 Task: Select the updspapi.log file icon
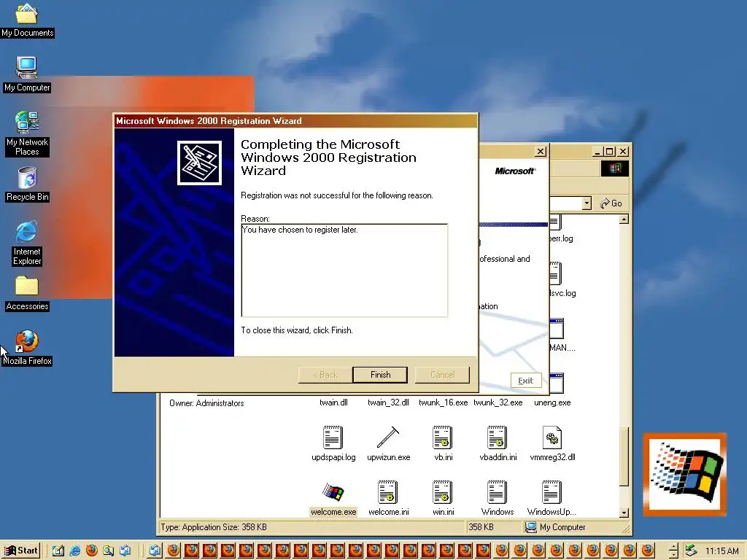point(333,437)
